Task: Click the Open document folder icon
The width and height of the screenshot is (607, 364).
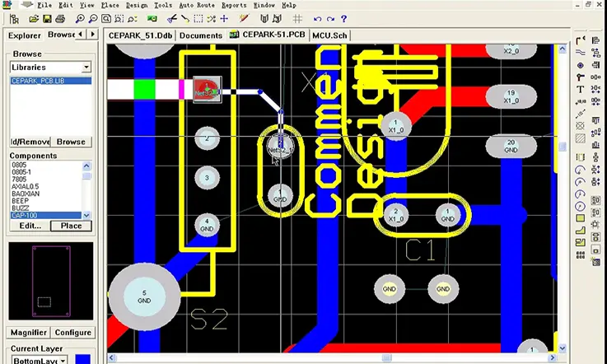Action: [x=34, y=18]
